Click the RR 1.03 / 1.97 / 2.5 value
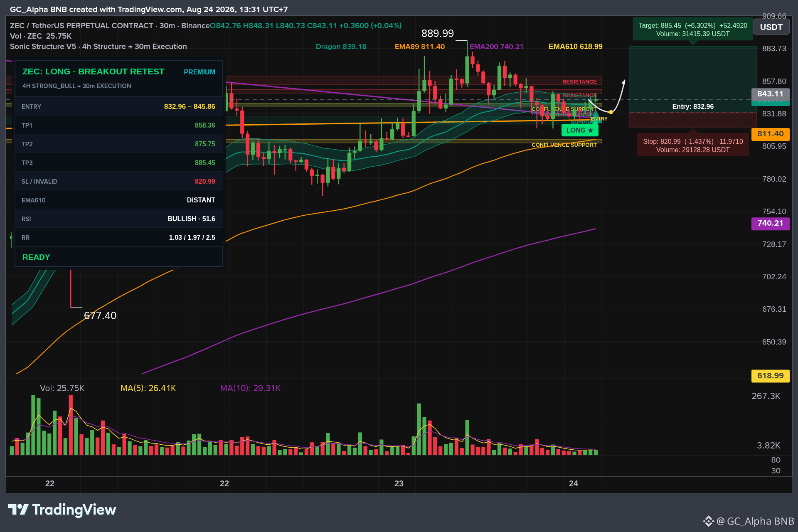 [192, 238]
